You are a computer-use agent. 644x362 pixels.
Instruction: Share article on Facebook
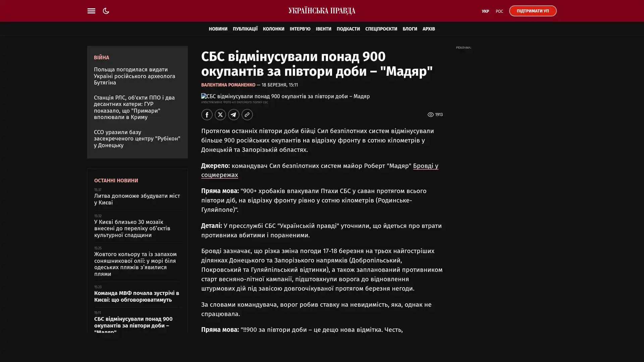pos(207,115)
